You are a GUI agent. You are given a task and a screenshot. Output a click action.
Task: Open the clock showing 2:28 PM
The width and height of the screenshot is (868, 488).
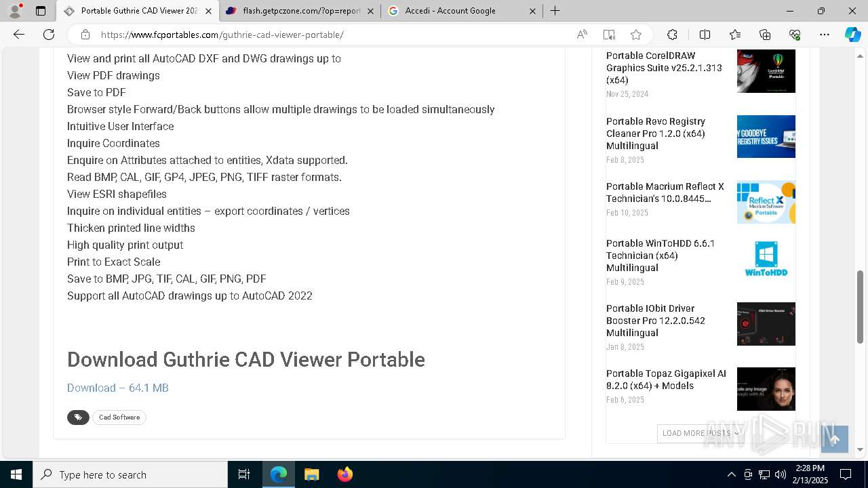pos(810,474)
